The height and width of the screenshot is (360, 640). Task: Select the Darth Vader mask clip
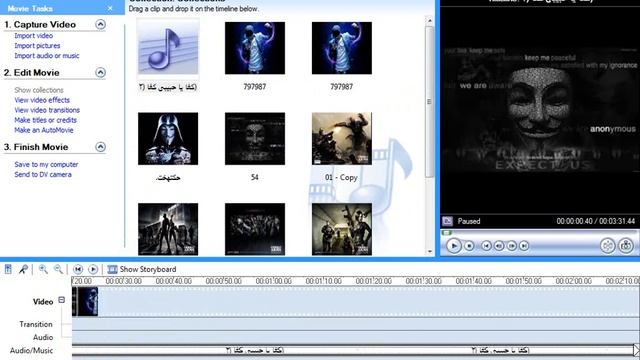pyautogui.click(x=168, y=139)
